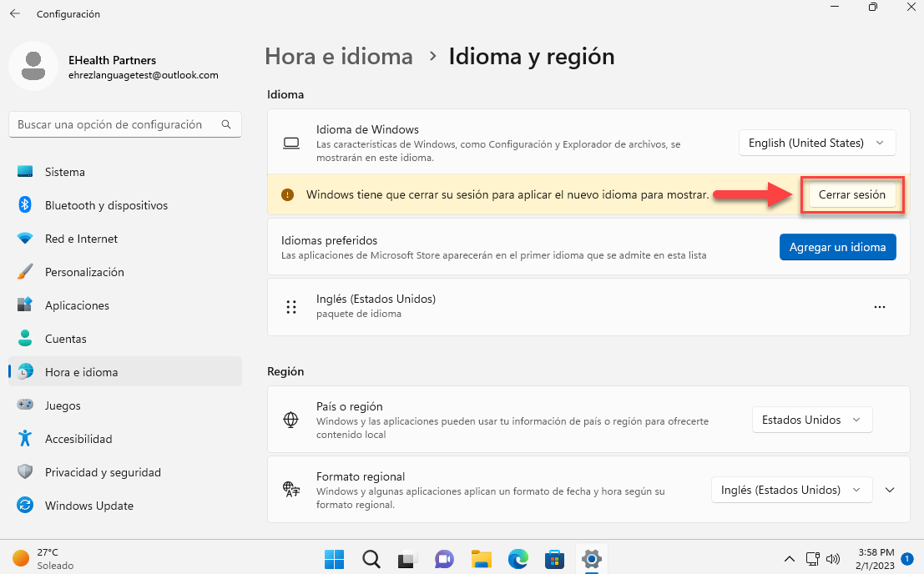Open Accesibilidad category
This screenshot has height=574, width=924.
point(125,439)
